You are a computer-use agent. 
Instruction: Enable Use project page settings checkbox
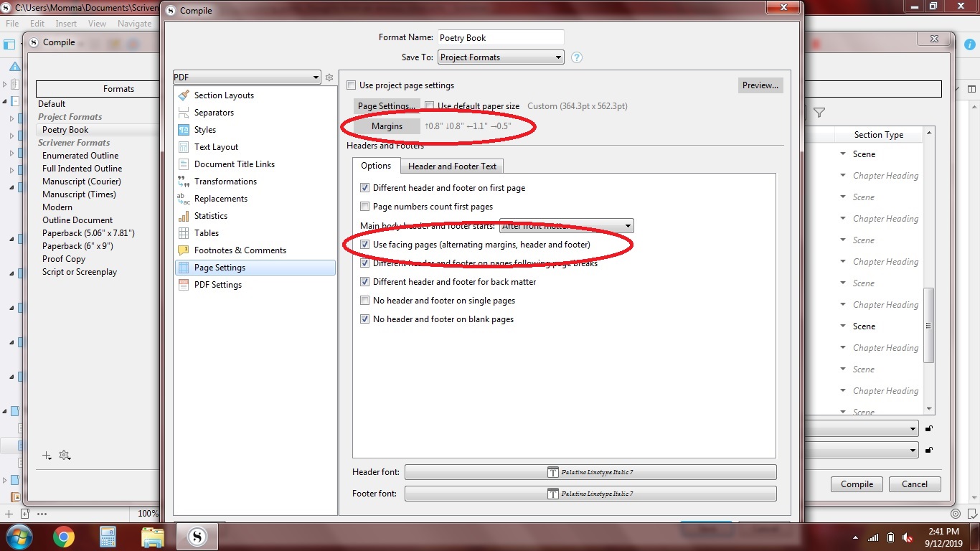(x=352, y=85)
